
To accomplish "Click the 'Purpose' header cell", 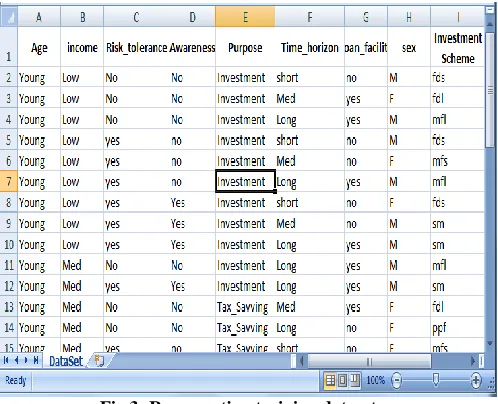I will pos(245,47).
